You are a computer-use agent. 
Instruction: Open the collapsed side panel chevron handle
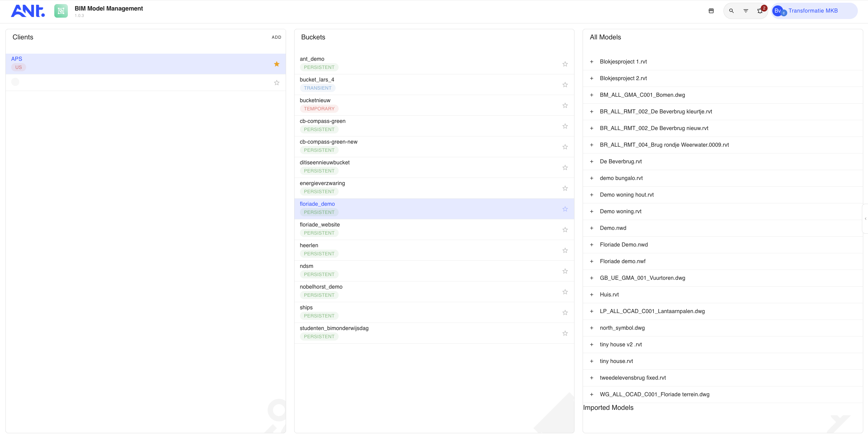click(865, 219)
